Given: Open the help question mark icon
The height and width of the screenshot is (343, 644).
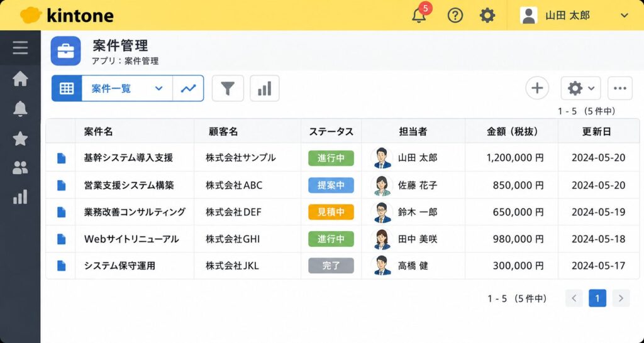Looking at the screenshot, I should point(455,16).
